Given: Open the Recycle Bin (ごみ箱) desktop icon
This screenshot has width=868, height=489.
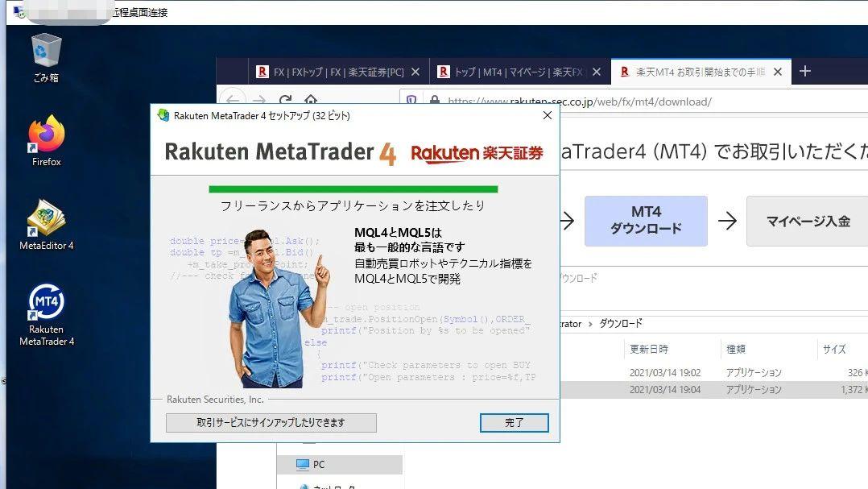Looking at the screenshot, I should pos(46,57).
